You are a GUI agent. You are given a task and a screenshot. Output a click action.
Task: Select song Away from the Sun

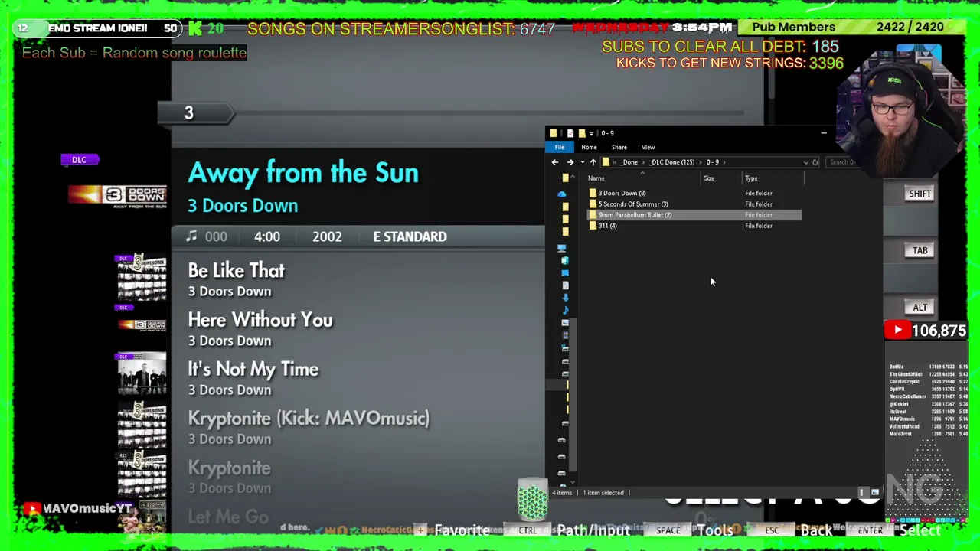(x=303, y=173)
